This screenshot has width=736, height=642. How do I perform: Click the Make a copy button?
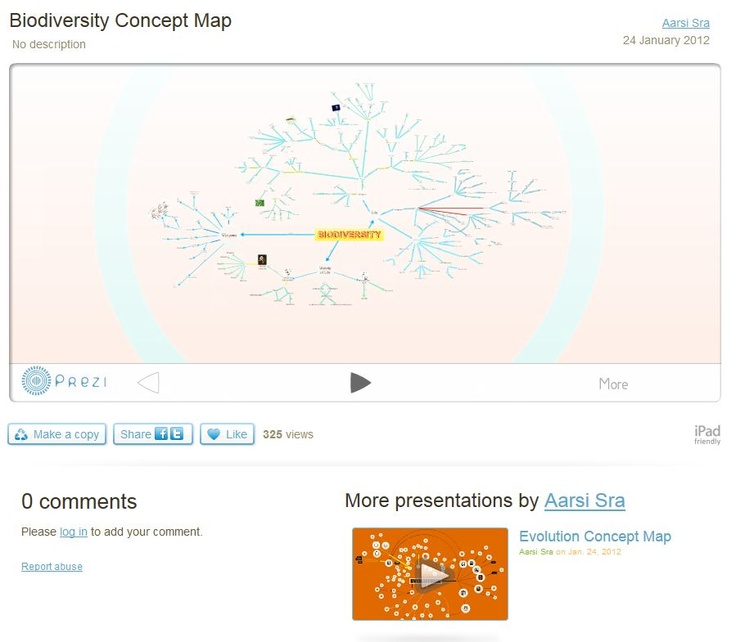coord(57,434)
